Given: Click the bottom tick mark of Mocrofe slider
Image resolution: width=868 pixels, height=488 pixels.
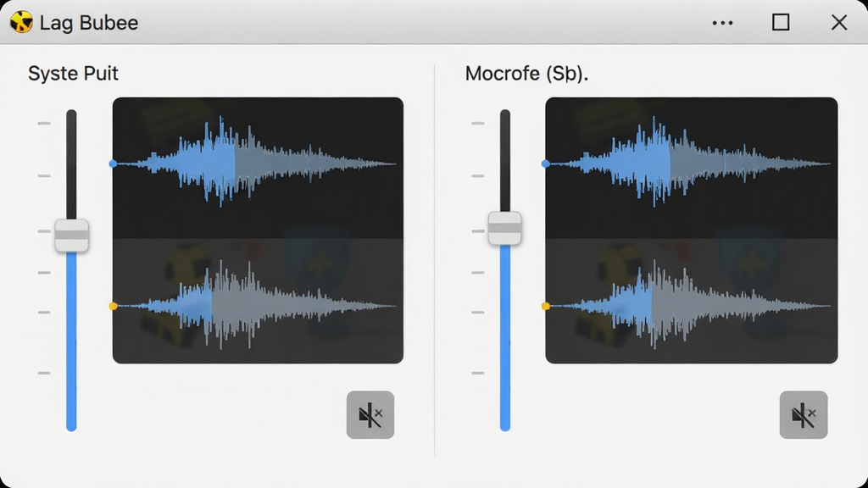Looking at the screenshot, I should 478,373.
